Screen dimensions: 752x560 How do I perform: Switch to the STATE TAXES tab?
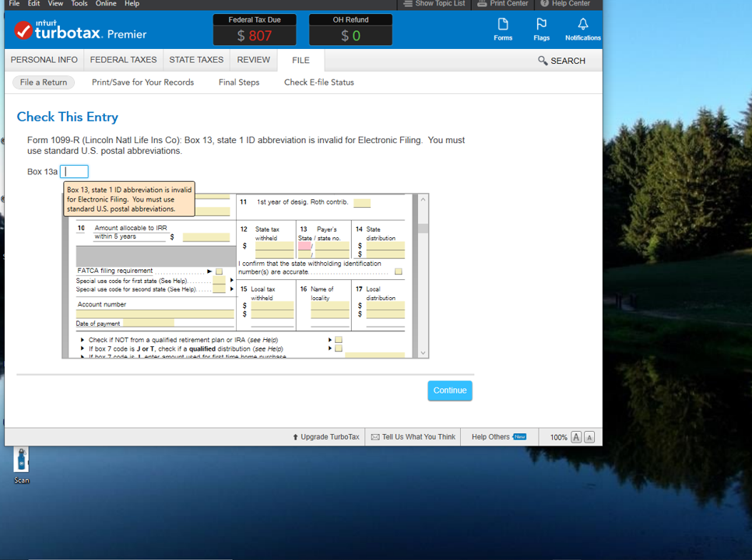(x=196, y=59)
